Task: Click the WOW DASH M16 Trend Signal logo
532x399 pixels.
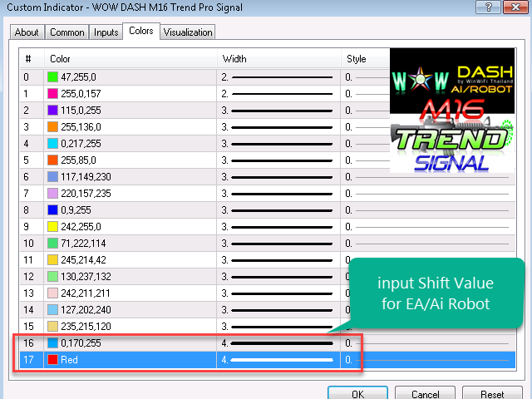Action: (x=452, y=111)
